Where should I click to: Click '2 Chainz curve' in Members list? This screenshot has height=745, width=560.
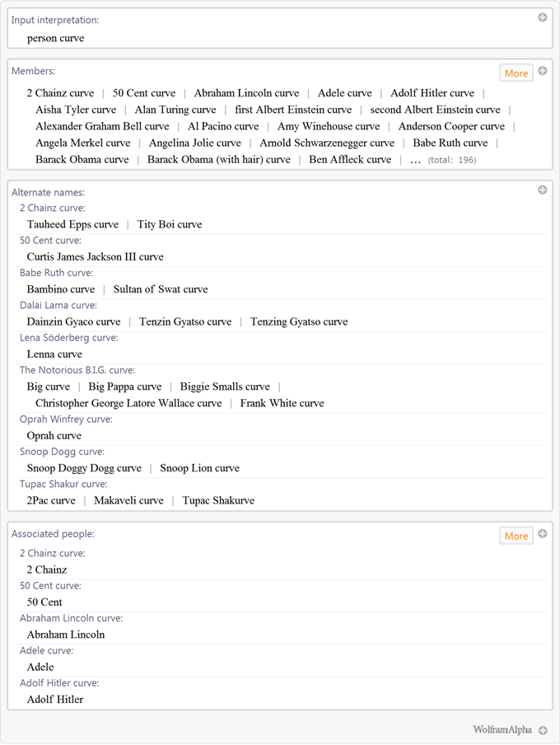coord(60,93)
